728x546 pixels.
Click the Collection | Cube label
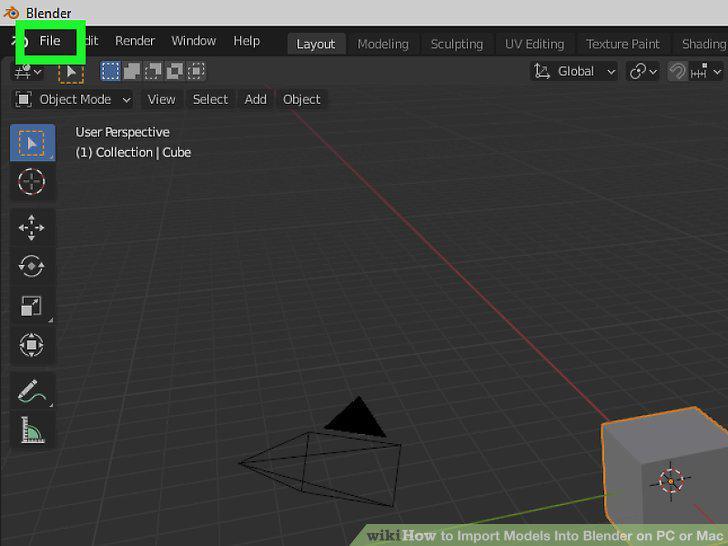(133, 153)
